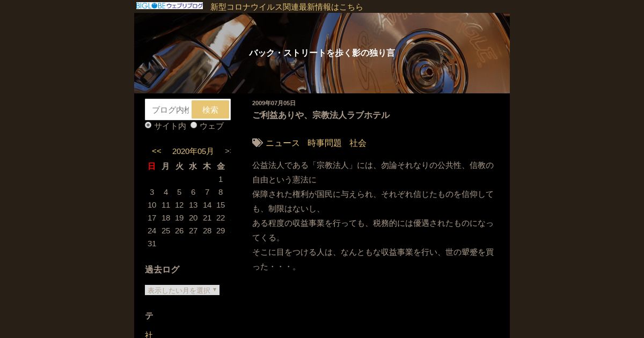
Task: Click the 水 weekday header
Action: coord(193,166)
